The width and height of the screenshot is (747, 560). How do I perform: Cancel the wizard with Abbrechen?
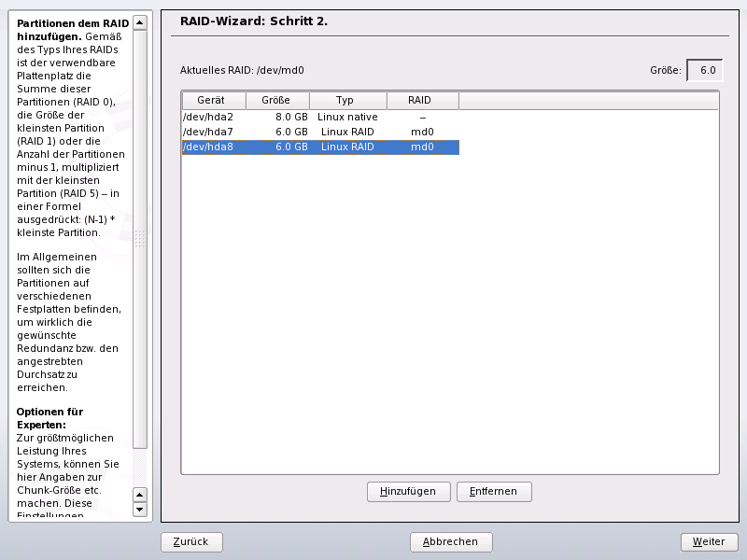[x=451, y=541]
